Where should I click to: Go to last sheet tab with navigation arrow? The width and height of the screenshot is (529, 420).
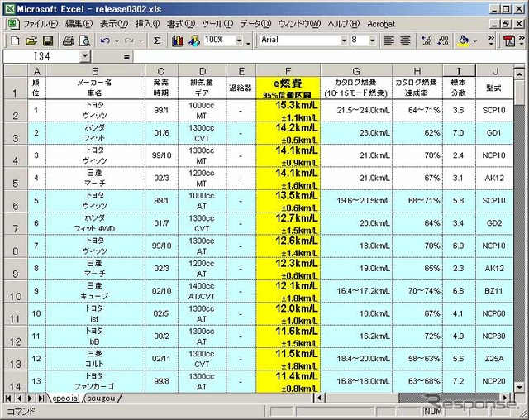[41, 399]
